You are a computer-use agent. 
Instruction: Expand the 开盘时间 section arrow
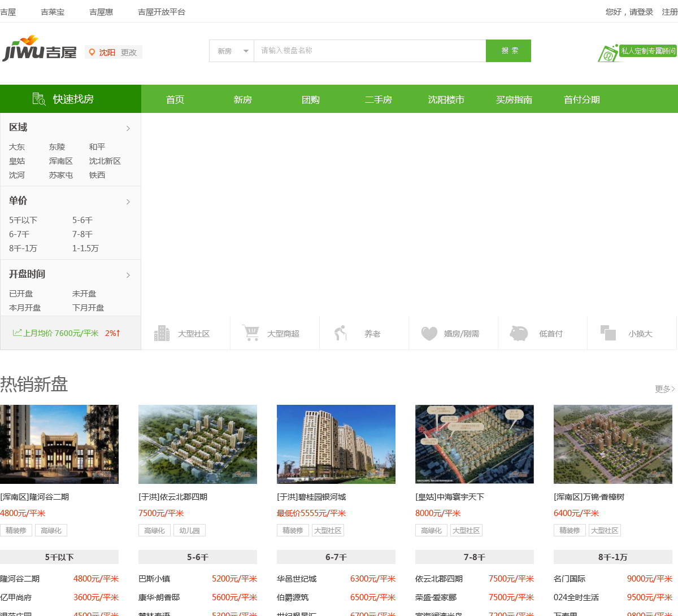point(128,275)
